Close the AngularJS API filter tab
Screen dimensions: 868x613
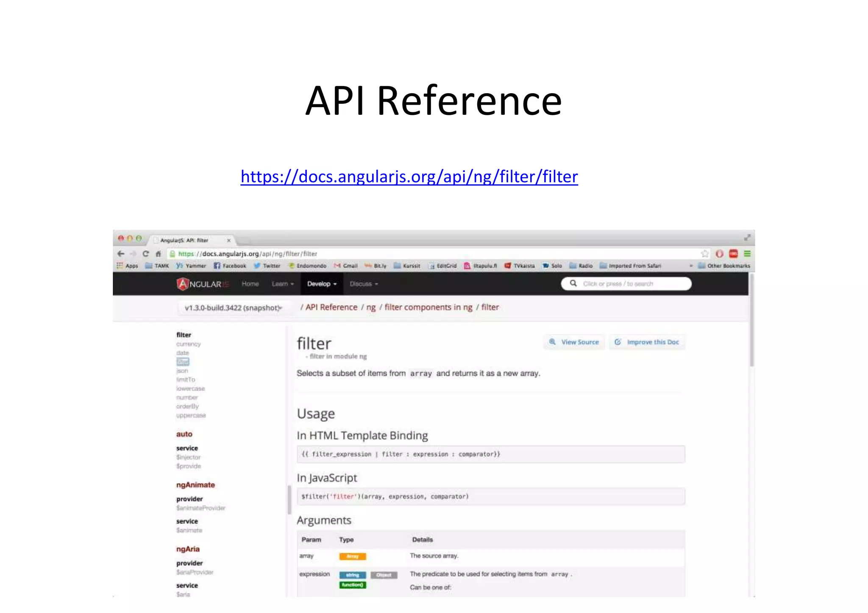(x=229, y=240)
